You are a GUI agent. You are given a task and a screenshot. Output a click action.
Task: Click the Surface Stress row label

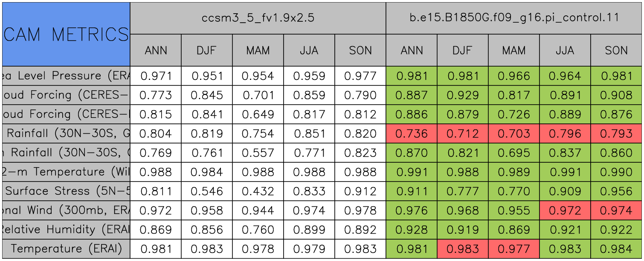click(66, 191)
